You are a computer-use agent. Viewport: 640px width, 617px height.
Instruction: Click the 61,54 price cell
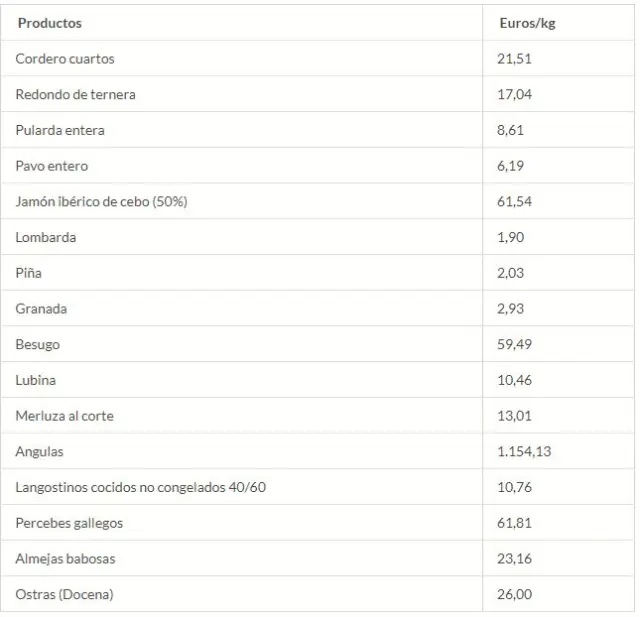[x=512, y=202]
